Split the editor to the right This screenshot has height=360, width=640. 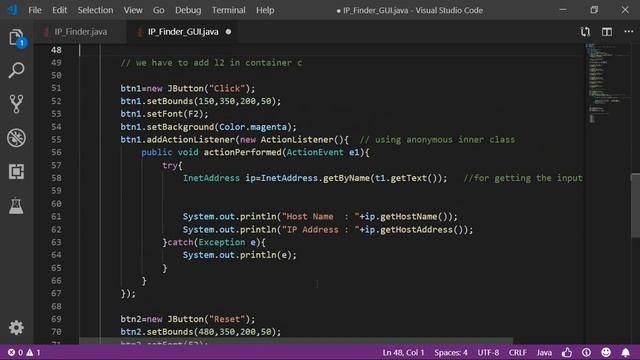pos(607,32)
